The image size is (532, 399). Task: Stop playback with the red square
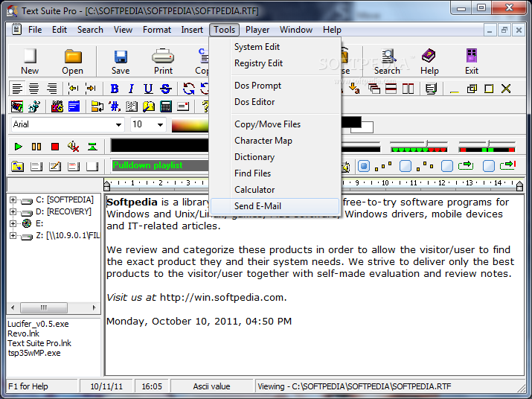[55, 147]
